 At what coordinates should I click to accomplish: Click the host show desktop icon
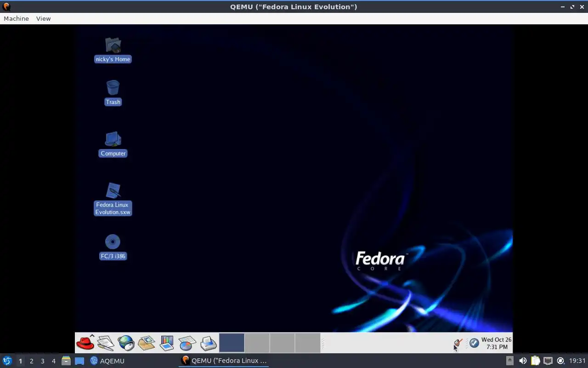[x=79, y=361]
